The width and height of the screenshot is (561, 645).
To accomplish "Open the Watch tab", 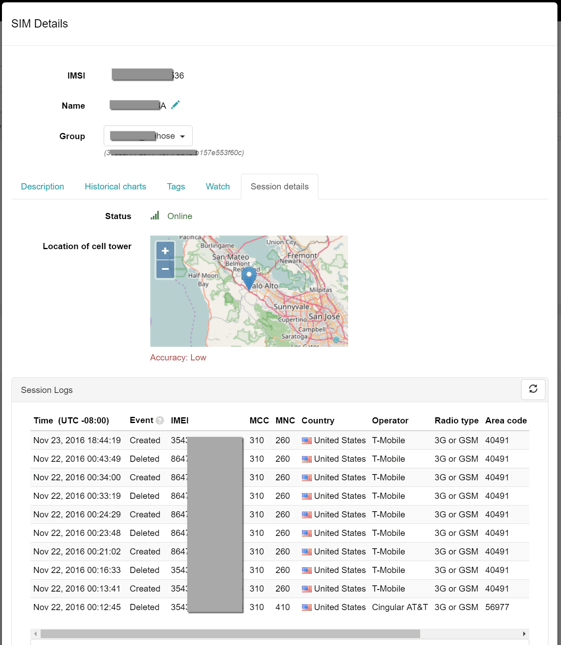I will coord(218,186).
